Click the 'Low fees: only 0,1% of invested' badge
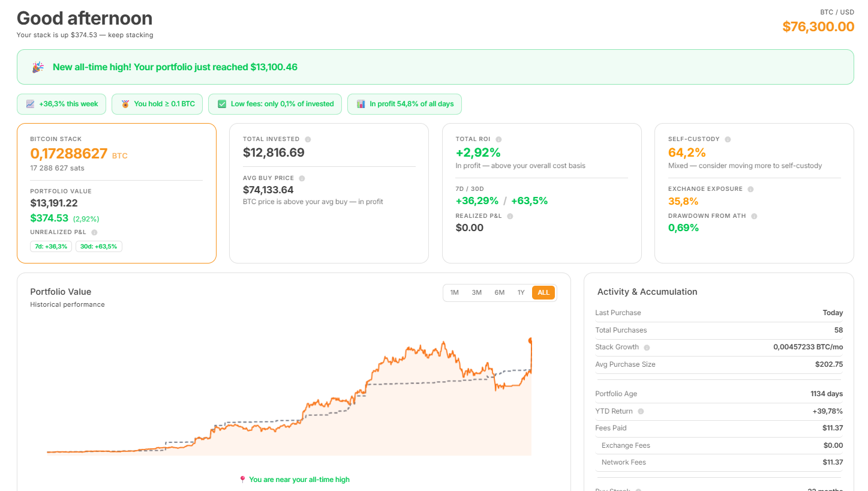The width and height of the screenshot is (868, 491). pyautogui.click(x=275, y=104)
